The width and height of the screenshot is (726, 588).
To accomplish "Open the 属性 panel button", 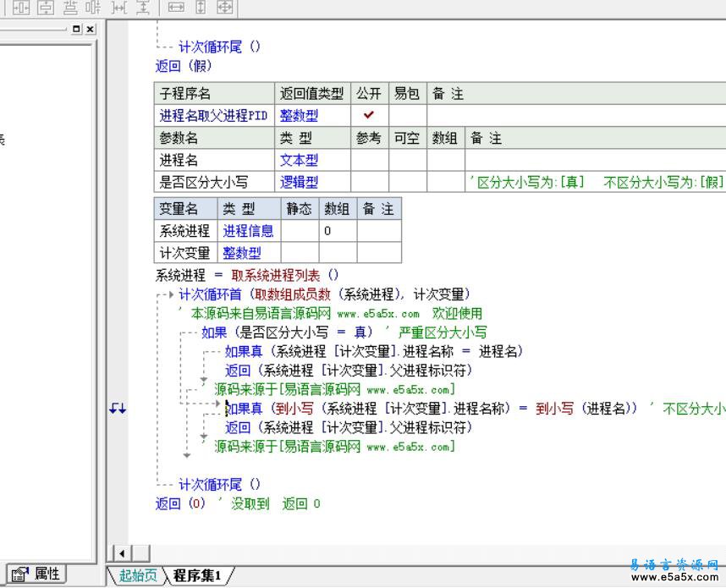I will tap(36, 574).
